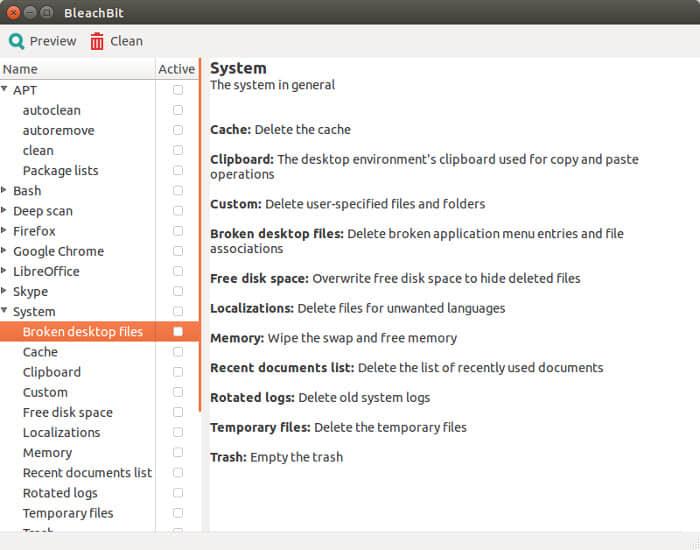
Task: Click the Preview magnifying glass icon
Action: pos(16,41)
